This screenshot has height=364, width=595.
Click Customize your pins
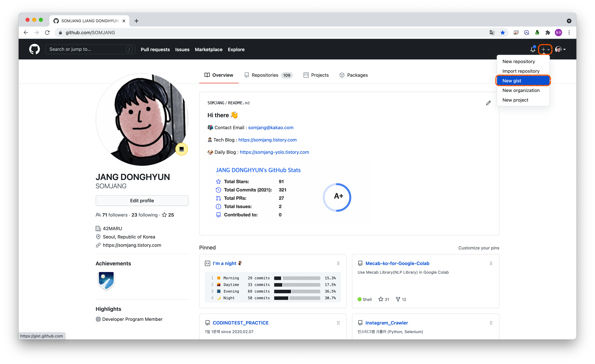click(479, 248)
